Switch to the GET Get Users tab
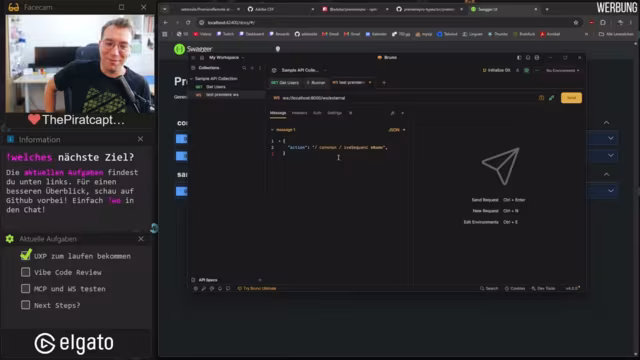This screenshot has height=360, width=640. click(285, 82)
